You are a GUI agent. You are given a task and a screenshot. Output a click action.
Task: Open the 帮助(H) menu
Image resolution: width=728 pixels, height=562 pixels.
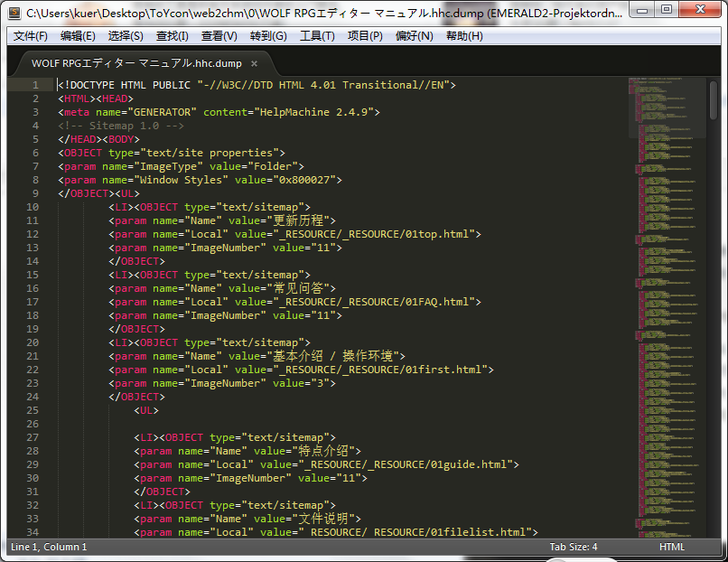(464, 36)
